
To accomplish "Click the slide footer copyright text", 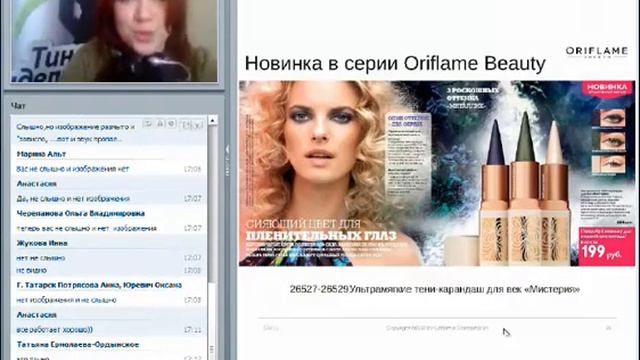I will 437,328.
